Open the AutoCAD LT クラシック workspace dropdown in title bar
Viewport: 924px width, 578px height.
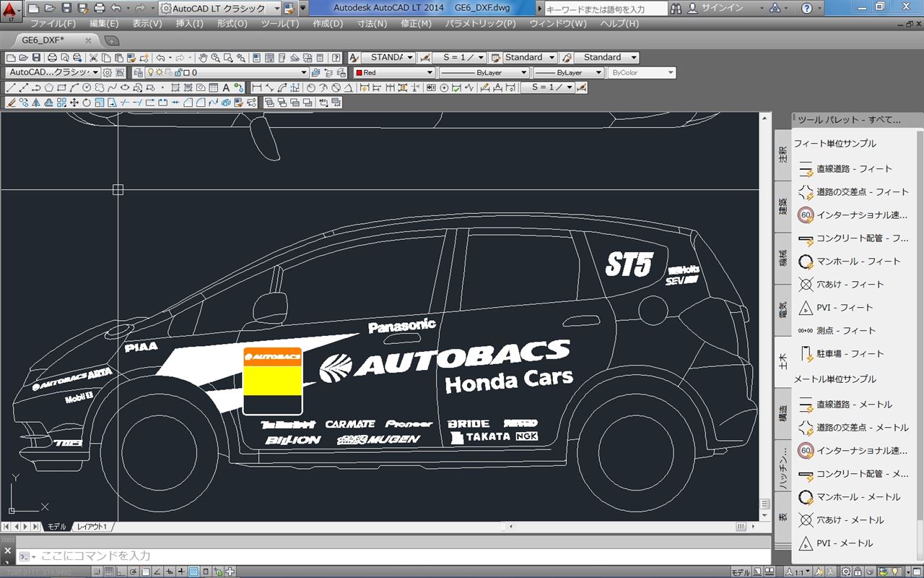coord(220,8)
